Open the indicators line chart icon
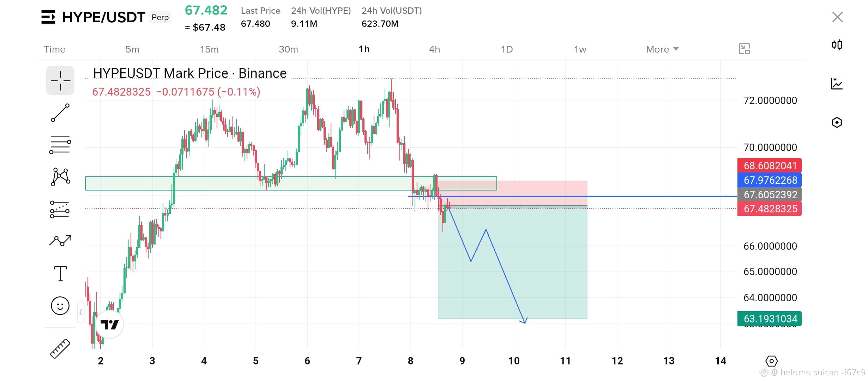 tap(837, 84)
